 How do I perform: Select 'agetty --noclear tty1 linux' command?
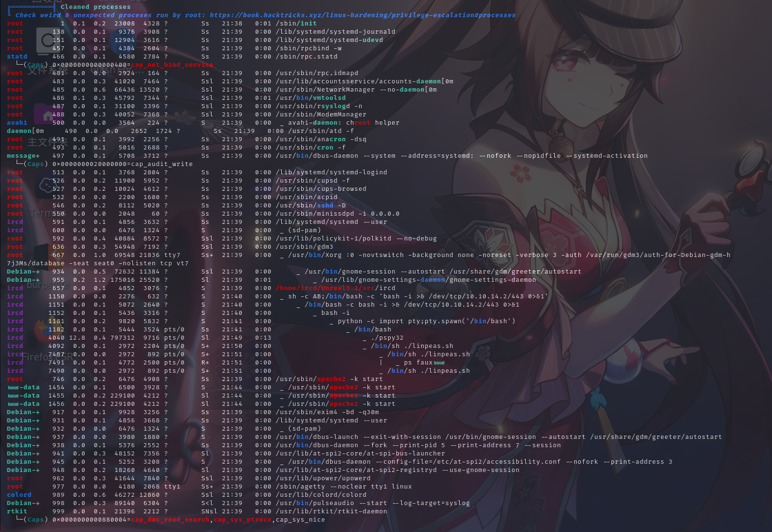point(344,487)
